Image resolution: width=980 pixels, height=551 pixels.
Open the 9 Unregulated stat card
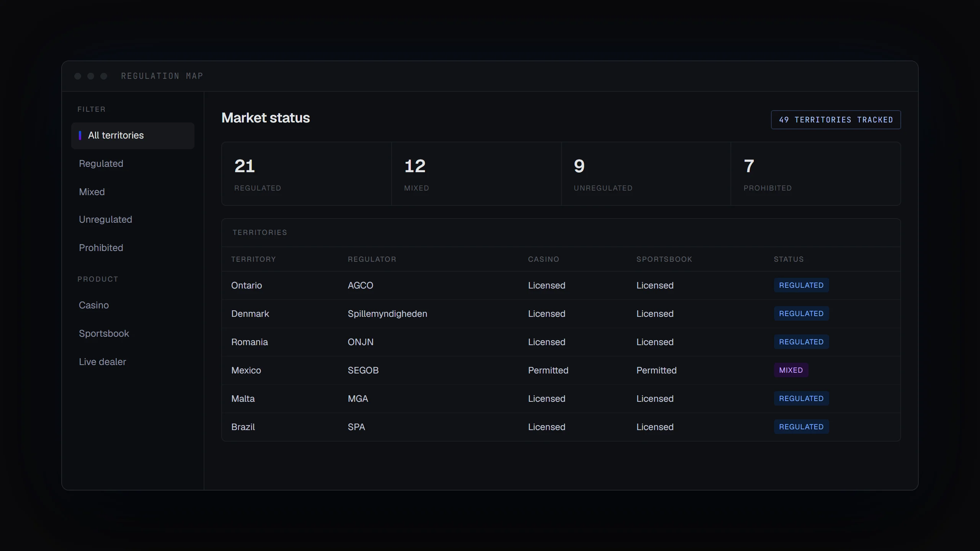point(646,174)
